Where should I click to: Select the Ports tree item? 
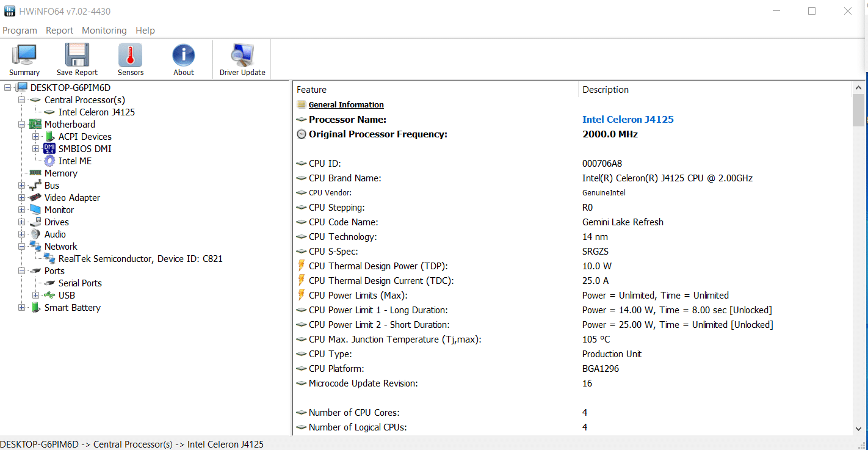click(x=54, y=270)
